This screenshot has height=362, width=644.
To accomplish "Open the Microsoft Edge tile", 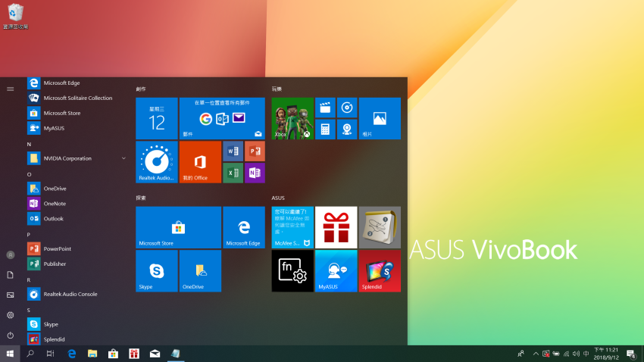I will [x=243, y=227].
